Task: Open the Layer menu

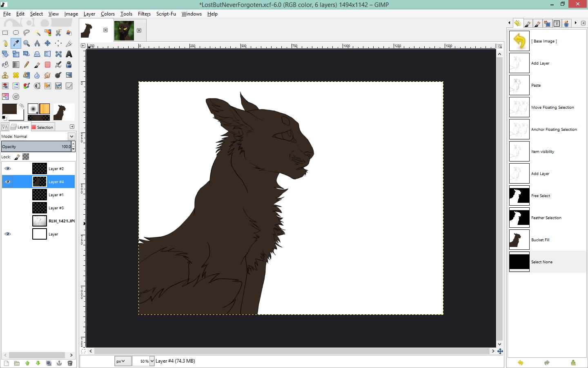Action: (89, 14)
